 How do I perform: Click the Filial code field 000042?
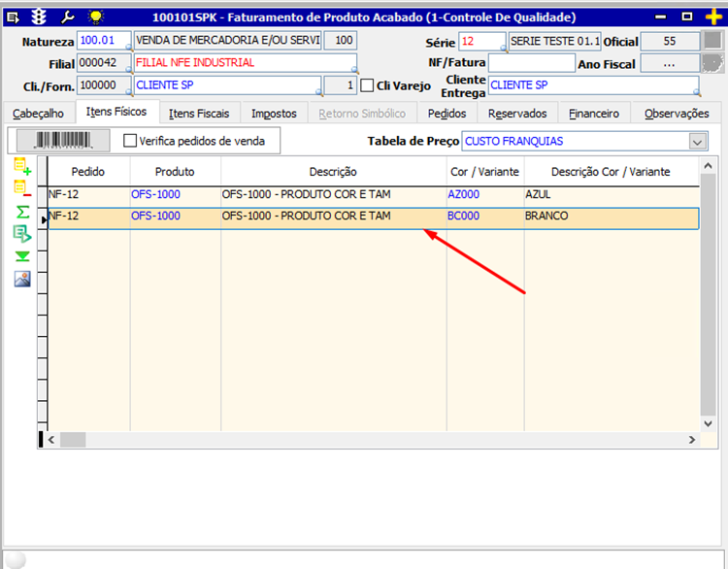(103, 63)
